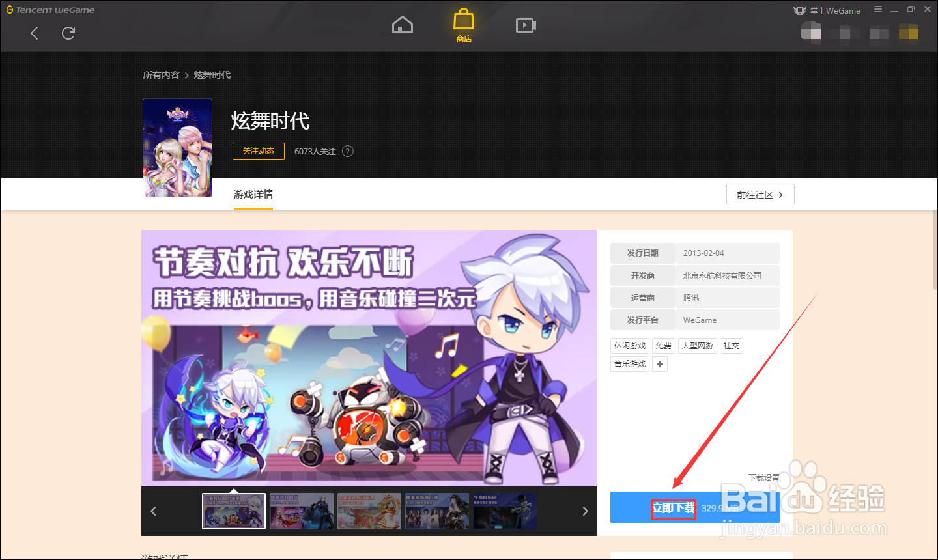Click the question-mark help icon beside followers
This screenshot has width=938, height=560.
[348, 151]
